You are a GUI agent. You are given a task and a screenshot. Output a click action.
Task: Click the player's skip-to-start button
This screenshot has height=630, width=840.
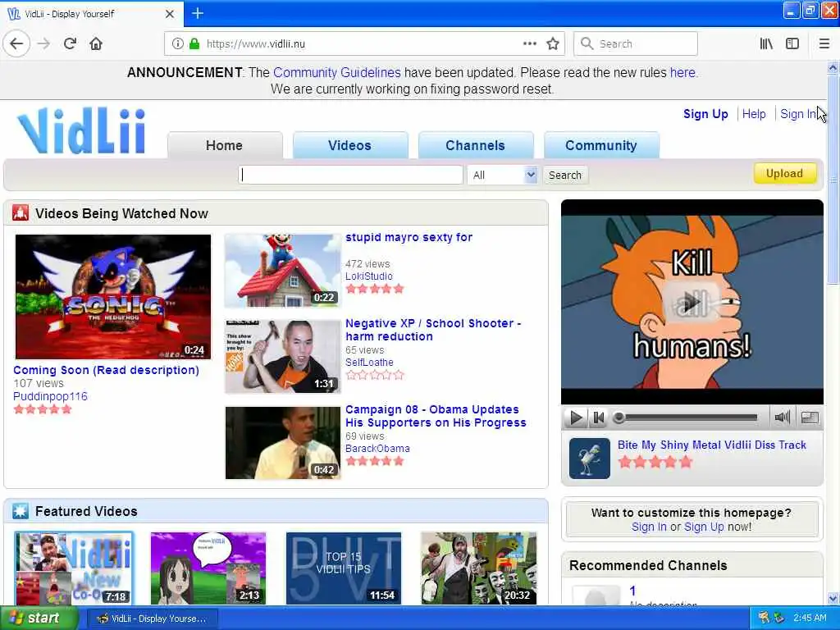pos(599,418)
